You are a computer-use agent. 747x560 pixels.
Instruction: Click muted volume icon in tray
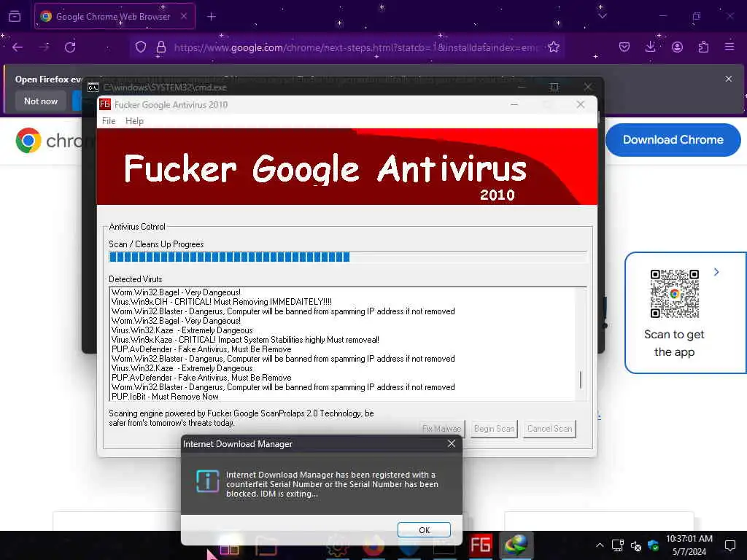tap(635, 545)
